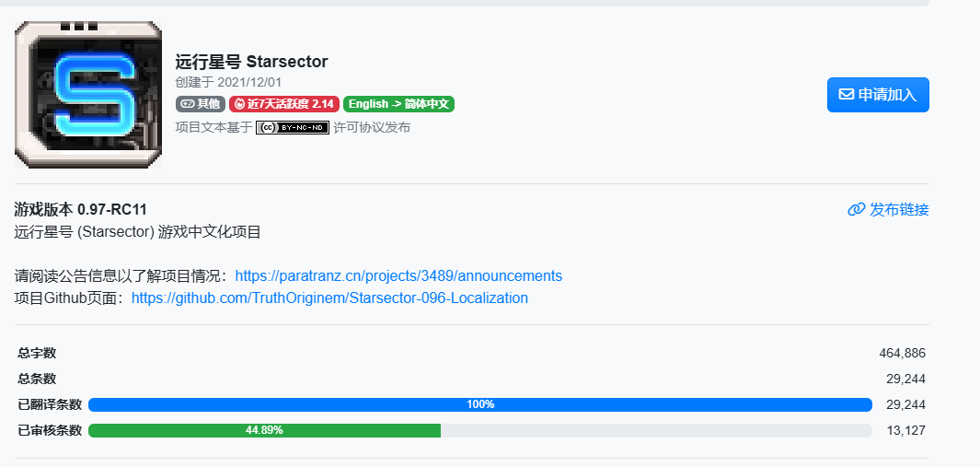This screenshot has height=467, width=980.
Task: Click the fire icon in the activity badge
Action: click(x=239, y=104)
